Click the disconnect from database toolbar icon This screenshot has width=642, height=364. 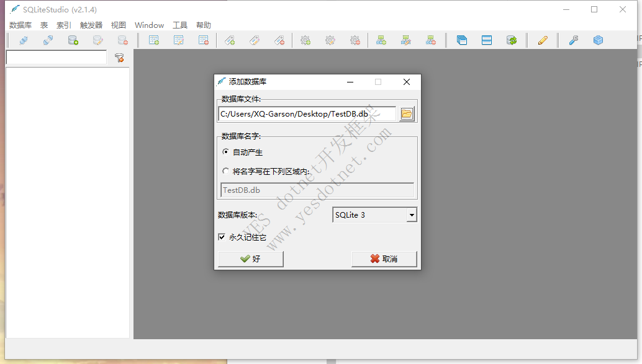[x=48, y=40]
